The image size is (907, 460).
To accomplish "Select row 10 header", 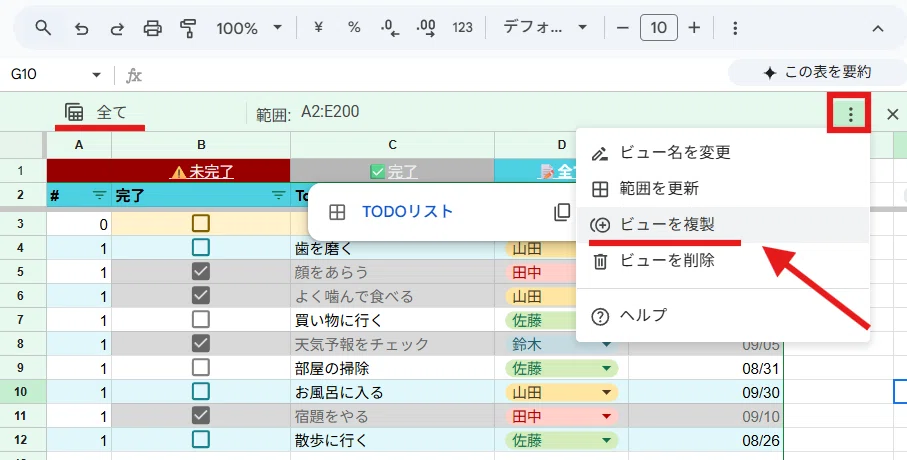I will click(x=21, y=392).
